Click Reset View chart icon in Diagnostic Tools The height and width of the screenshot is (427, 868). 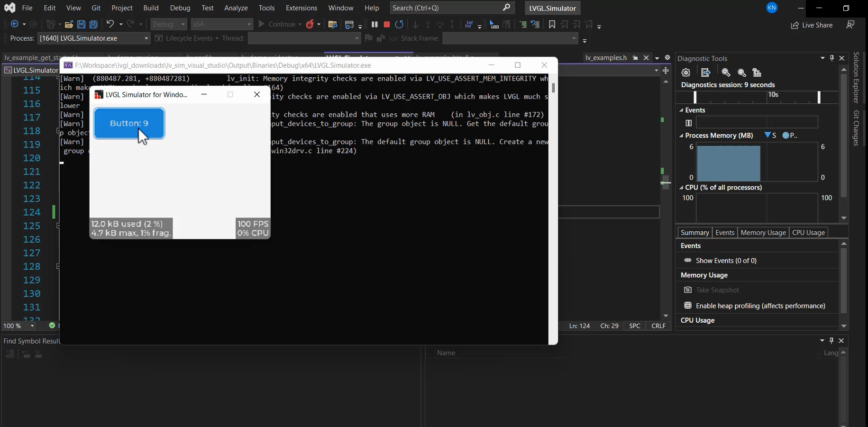pyautogui.click(x=757, y=73)
